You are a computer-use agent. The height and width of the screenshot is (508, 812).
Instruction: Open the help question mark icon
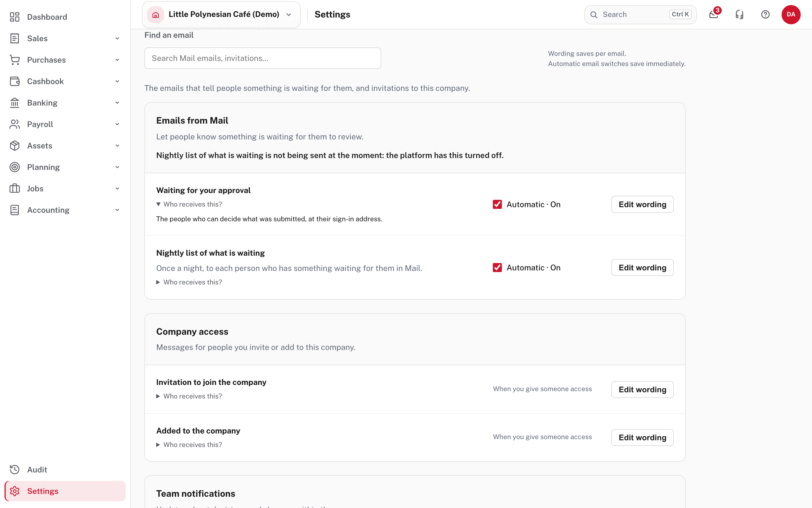pos(765,14)
